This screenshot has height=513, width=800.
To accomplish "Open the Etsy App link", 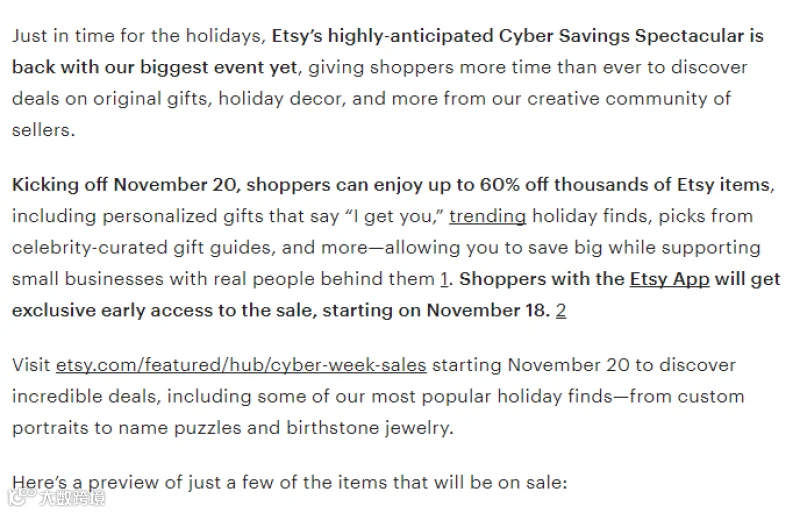I will [x=669, y=279].
